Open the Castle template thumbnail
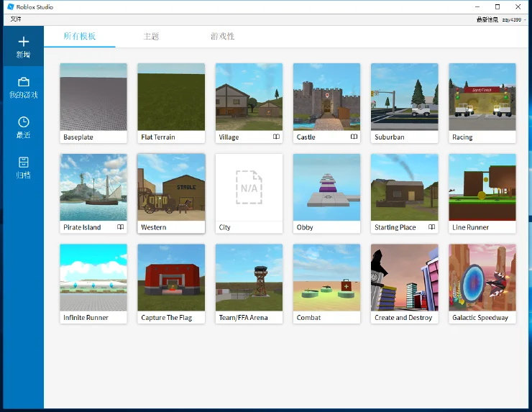532x412 pixels. coord(326,97)
